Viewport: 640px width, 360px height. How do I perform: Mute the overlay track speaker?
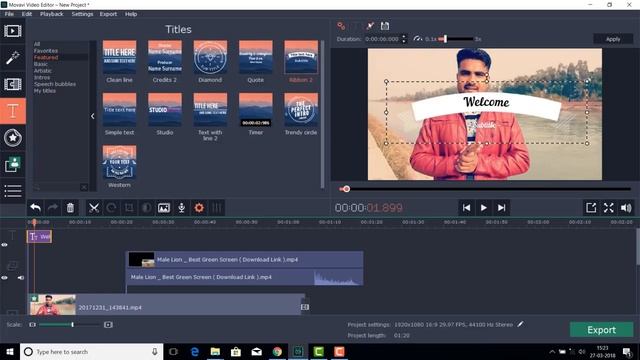point(20,278)
